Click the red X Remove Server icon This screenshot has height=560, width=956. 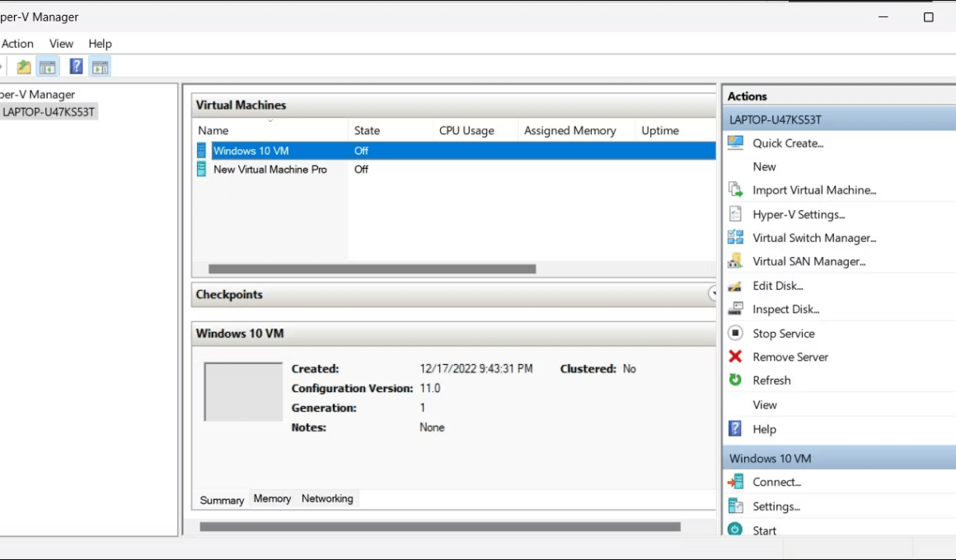[x=735, y=356]
